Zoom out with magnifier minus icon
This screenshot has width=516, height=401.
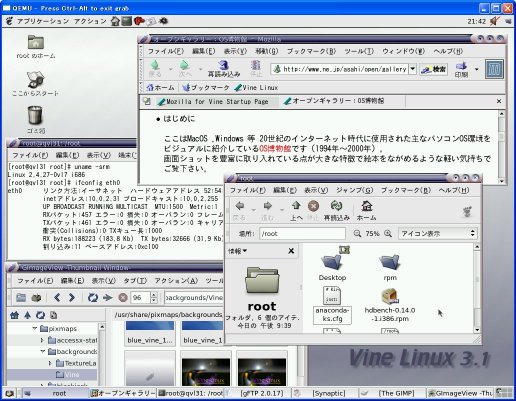pyautogui.click(x=357, y=233)
